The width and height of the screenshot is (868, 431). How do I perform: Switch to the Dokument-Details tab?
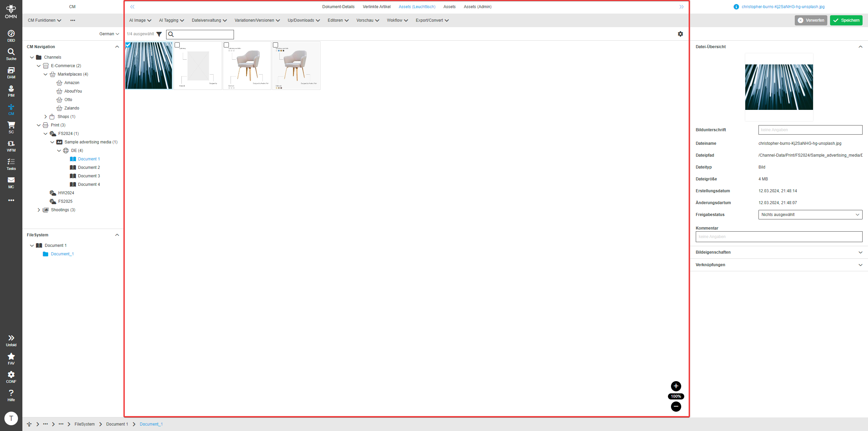tap(338, 7)
